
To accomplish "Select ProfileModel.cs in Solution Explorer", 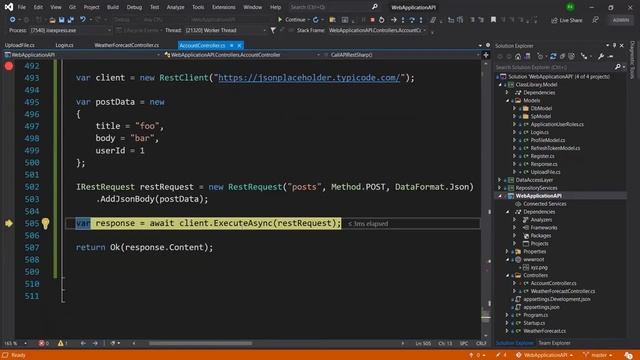I will point(547,140).
